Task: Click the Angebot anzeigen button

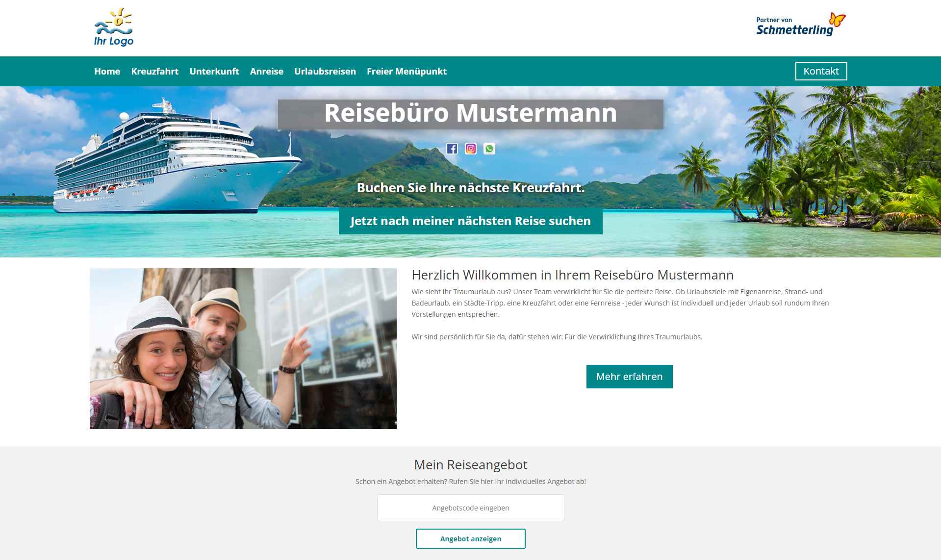Action: click(x=470, y=538)
